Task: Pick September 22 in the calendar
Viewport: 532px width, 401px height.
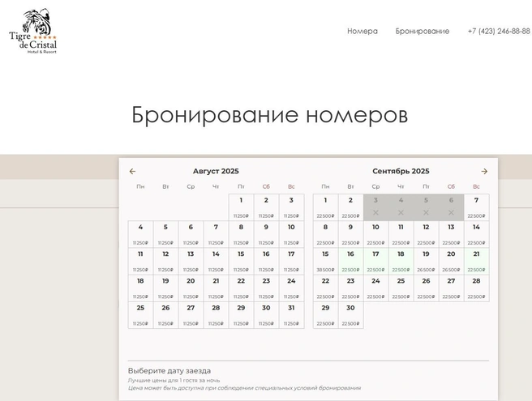Action: click(326, 288)
